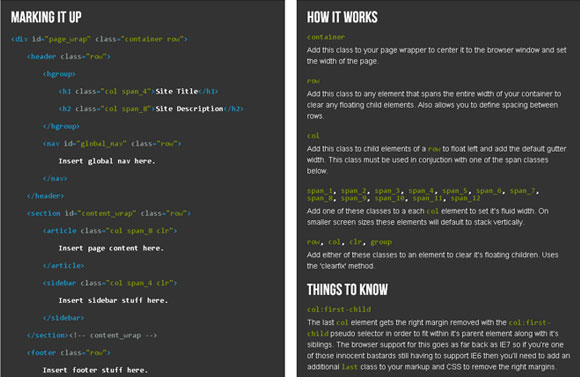
Task: Click the inline 'row' keyword in col description
Action: [434, 149]
